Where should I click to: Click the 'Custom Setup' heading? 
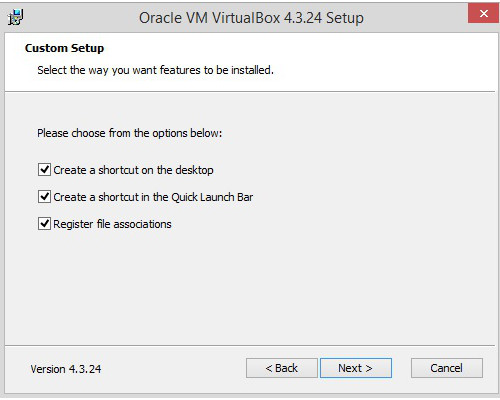[64, 48]
